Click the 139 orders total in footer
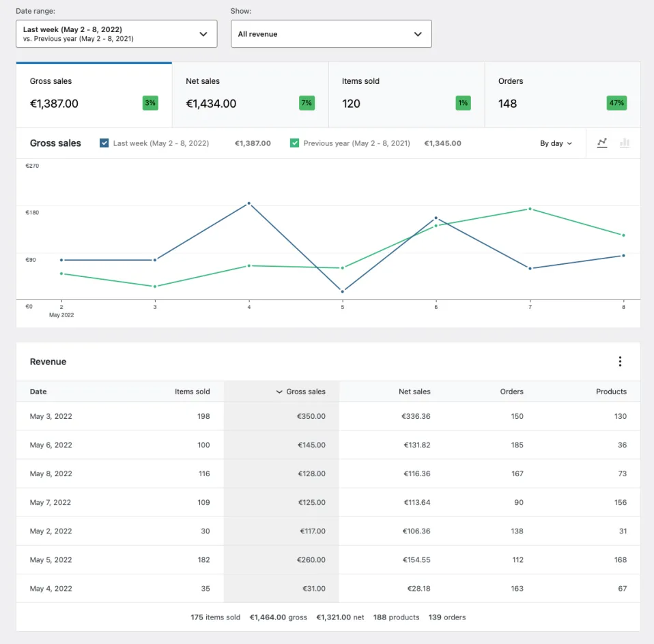Screen dimensions: 654x644 pyautogui.click(x=447, y=617)
